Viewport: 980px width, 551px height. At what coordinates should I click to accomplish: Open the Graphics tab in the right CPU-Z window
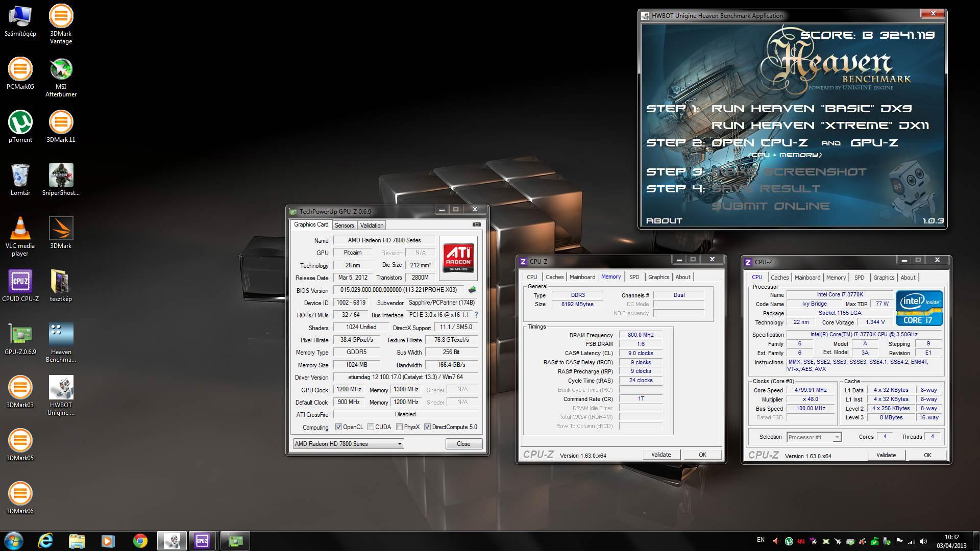coord(884,278)
